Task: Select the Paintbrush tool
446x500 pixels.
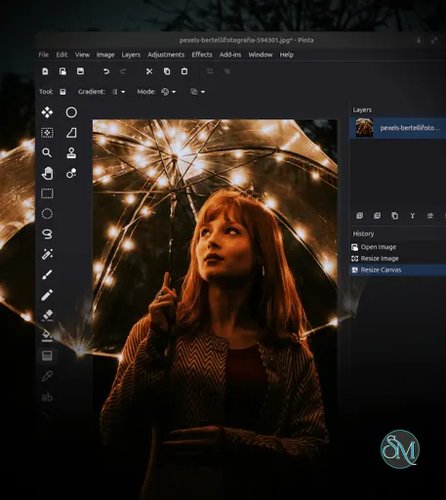Action: [x=47, y=275]
